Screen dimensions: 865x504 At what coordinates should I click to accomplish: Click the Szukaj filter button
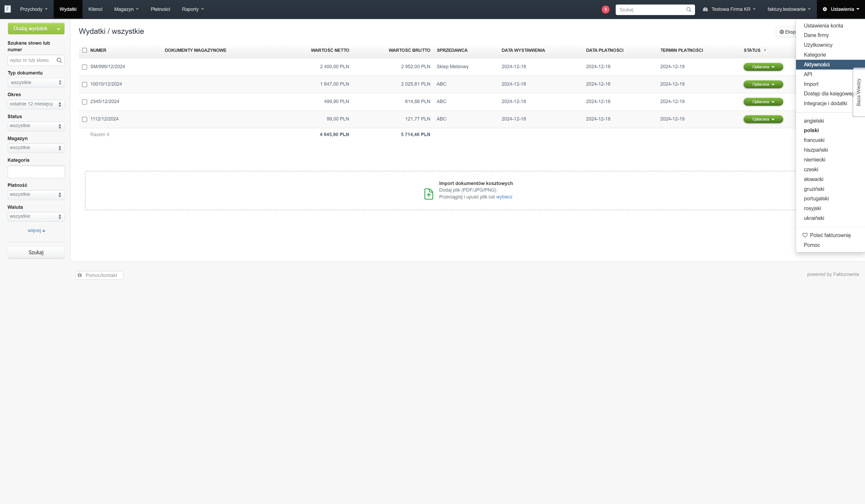pos(36,252)
